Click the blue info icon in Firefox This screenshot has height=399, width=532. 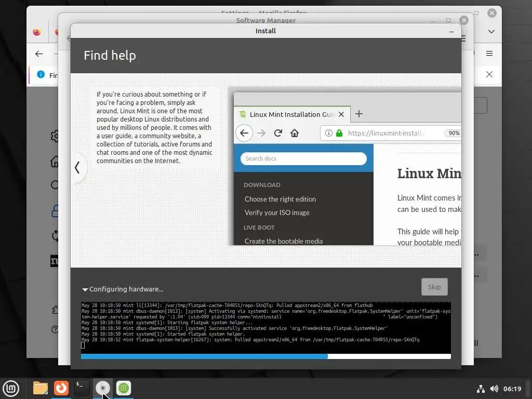41,74
